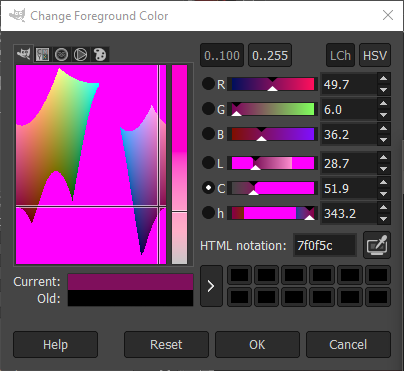
Task: Increase the L value 28.7
Action: pos(384,158)
